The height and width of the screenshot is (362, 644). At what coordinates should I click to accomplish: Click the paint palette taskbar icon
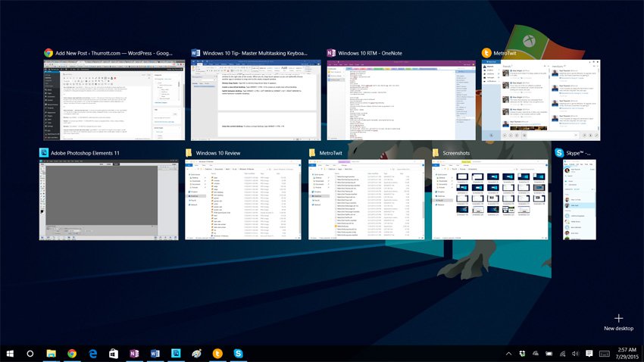[x=197, y=354]
